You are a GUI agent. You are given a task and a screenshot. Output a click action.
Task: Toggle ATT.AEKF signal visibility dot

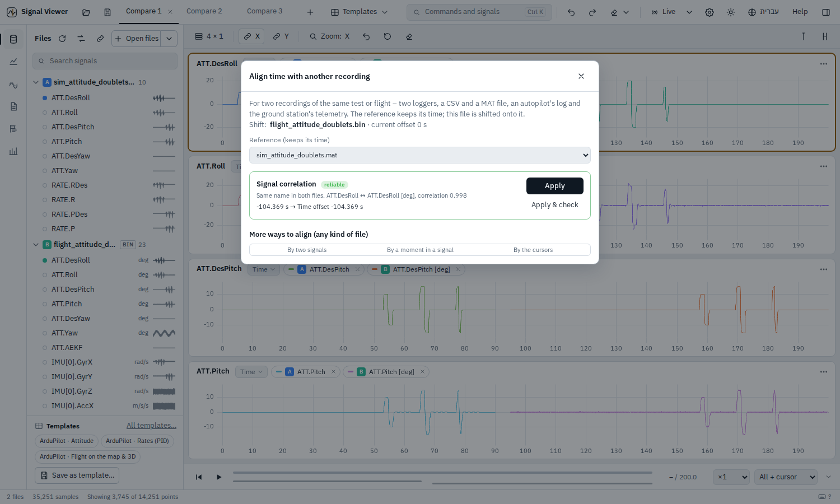tap(45, 348)
